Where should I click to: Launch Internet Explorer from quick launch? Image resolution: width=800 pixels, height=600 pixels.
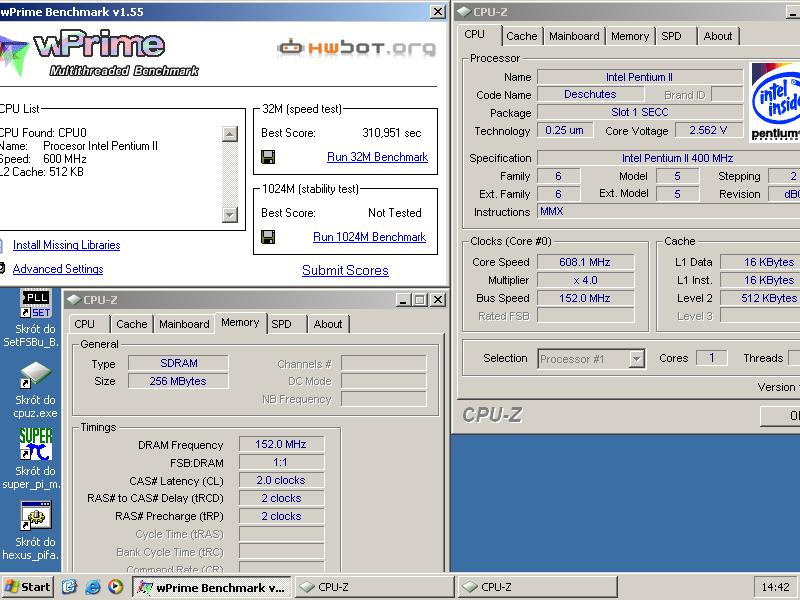(92, 587)
